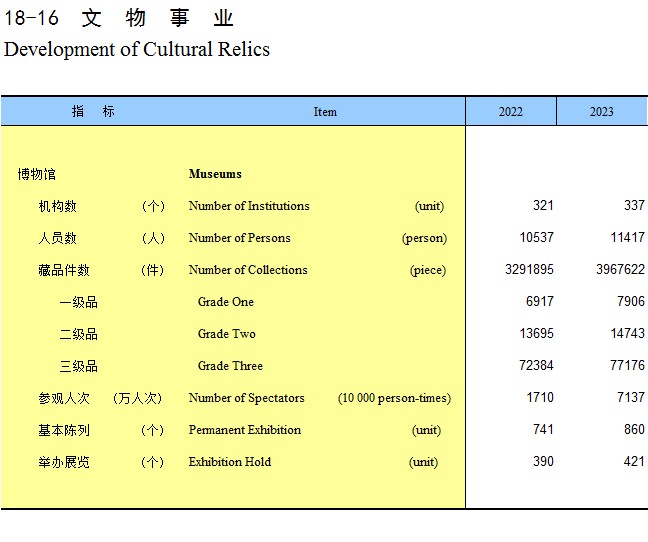This screenshot has width=648, height=542.
Task: Click the "举办展览" row label
Action: [64, 462]
